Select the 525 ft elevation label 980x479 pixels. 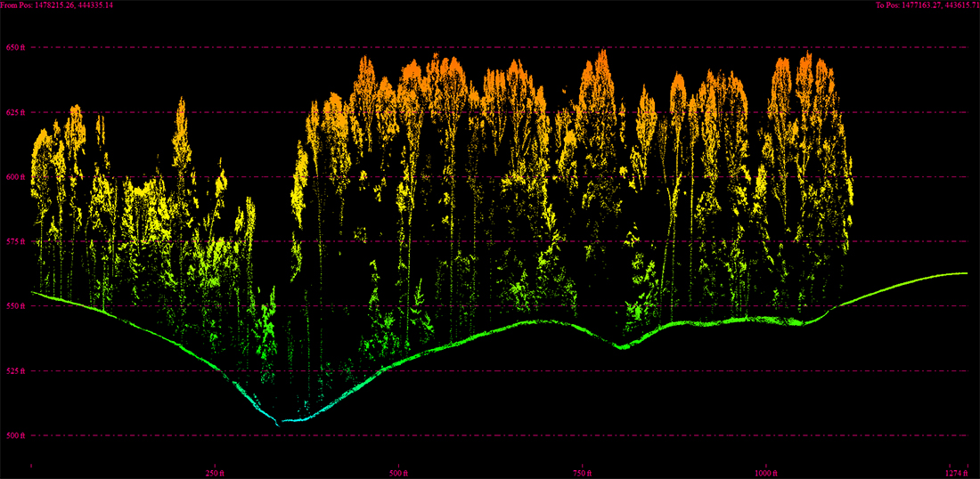click(x=16, y=371)
